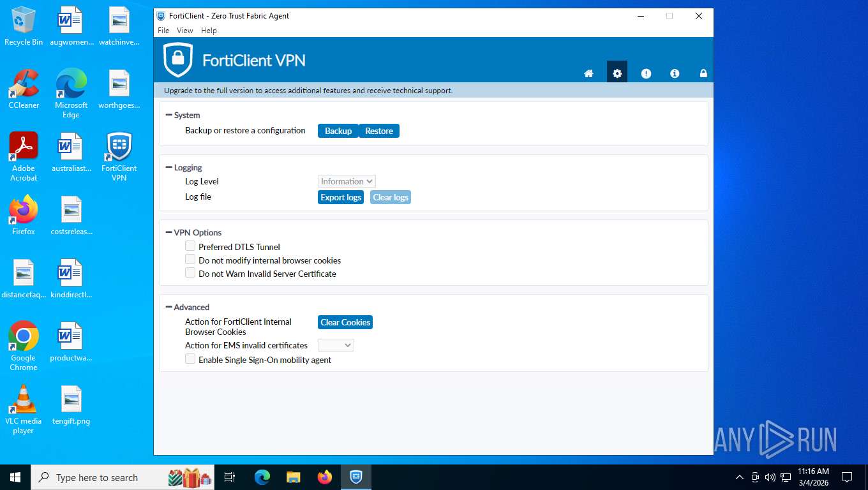Open the File menu

[x=163, y=31]
